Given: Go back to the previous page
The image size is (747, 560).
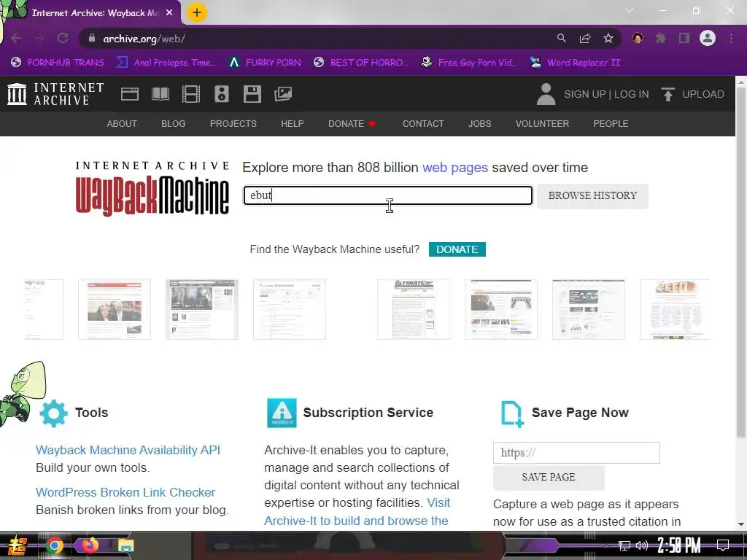Looking at the screenshot, I should pyautogui.click(x=16, y=38).
